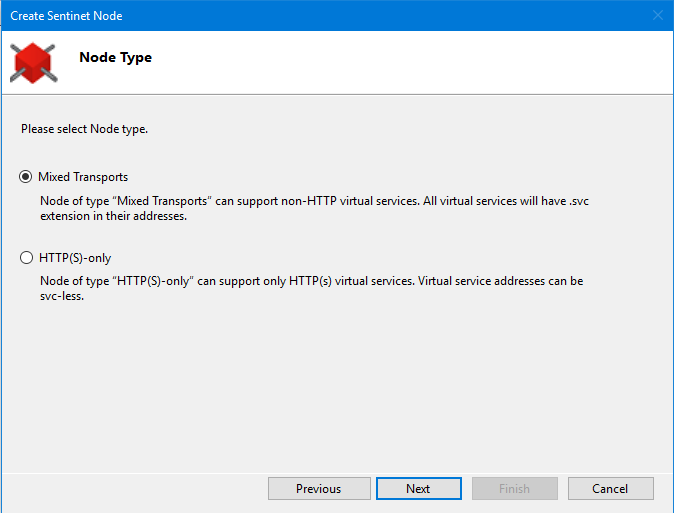Proceed using the Next button
Image resolution: width=674 pixels, height=513 pixels.
click(x=419, y=488)
